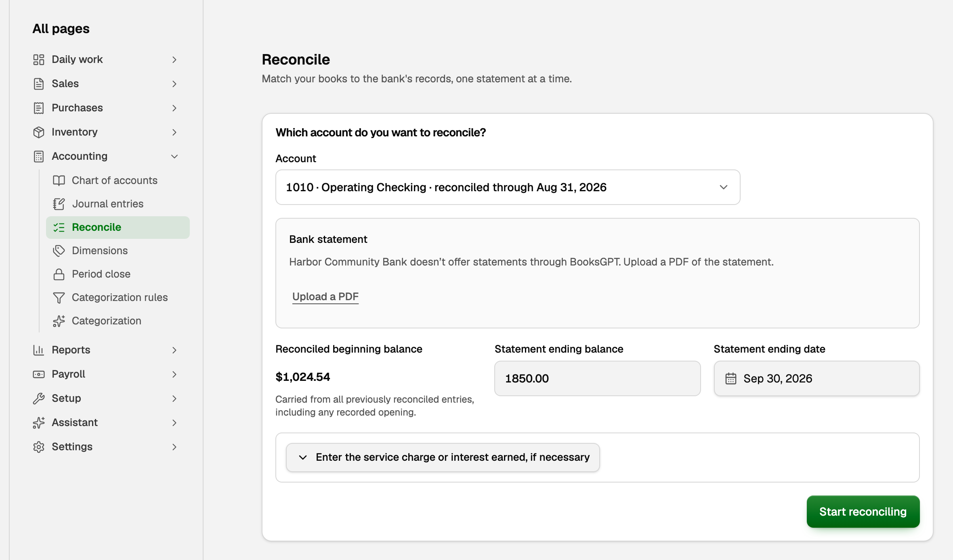Click the calendar icon in ending date

731,378
